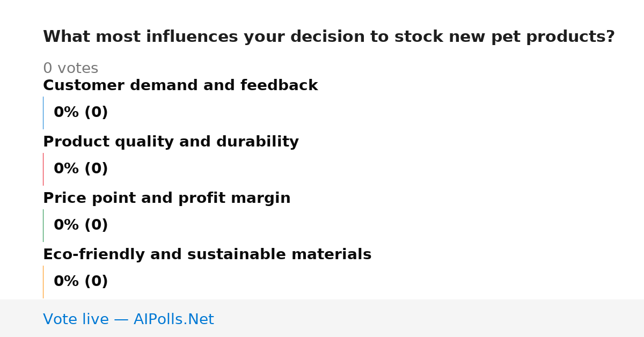The height and width of the screenshot is (337, 644).
Task: Click '0% (0)' under Price point and profit margin
Action: pos(80,225)
